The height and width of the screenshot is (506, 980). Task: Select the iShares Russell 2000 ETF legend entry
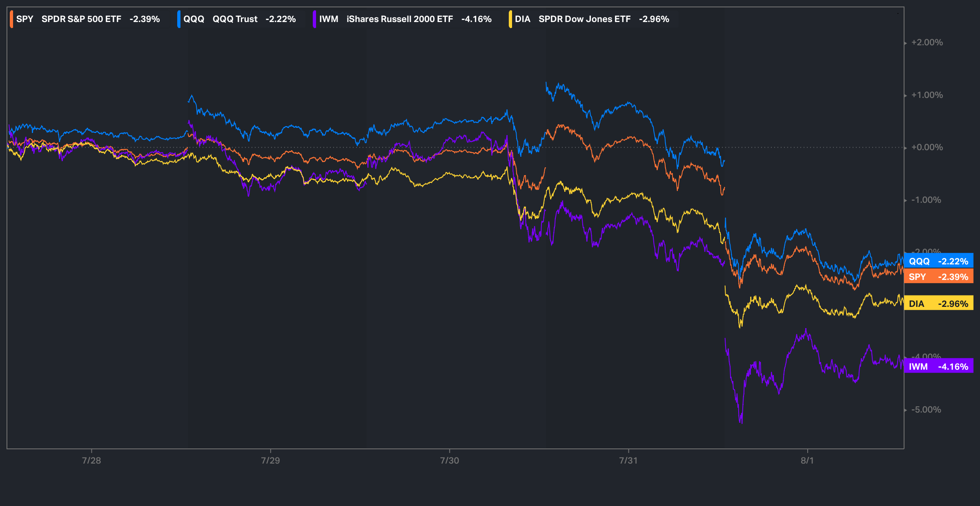[x=399, y=19]
